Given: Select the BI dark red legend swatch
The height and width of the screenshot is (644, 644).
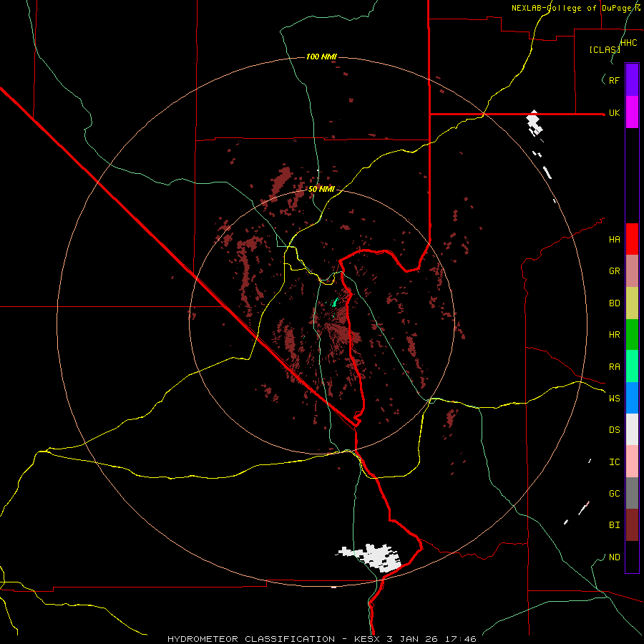Looking at the screenshot, I should (x=632, y=525).
